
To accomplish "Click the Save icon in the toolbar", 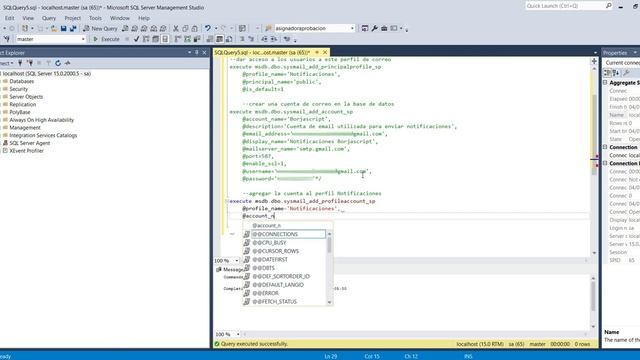I will tap(64, 28).
